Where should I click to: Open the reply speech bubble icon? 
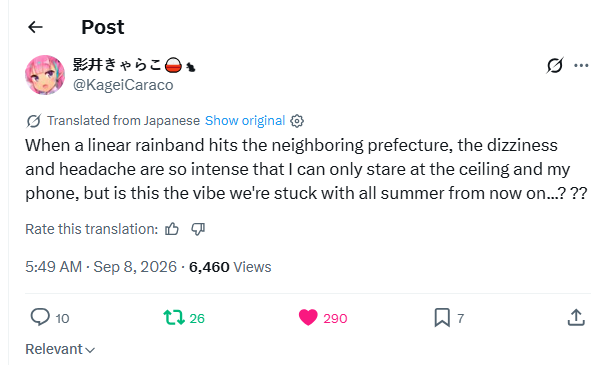(x=40, y=317)
